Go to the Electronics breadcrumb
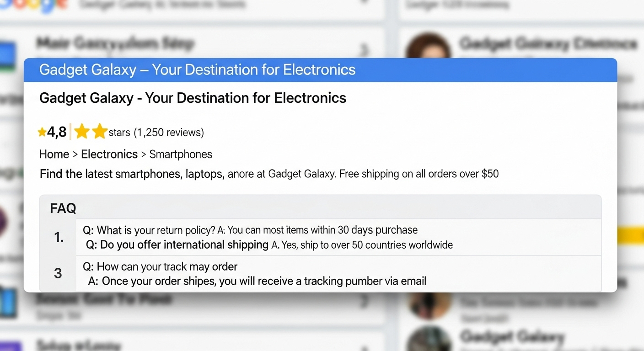This screenshot has height=351, width=644. tap(109, 154)
